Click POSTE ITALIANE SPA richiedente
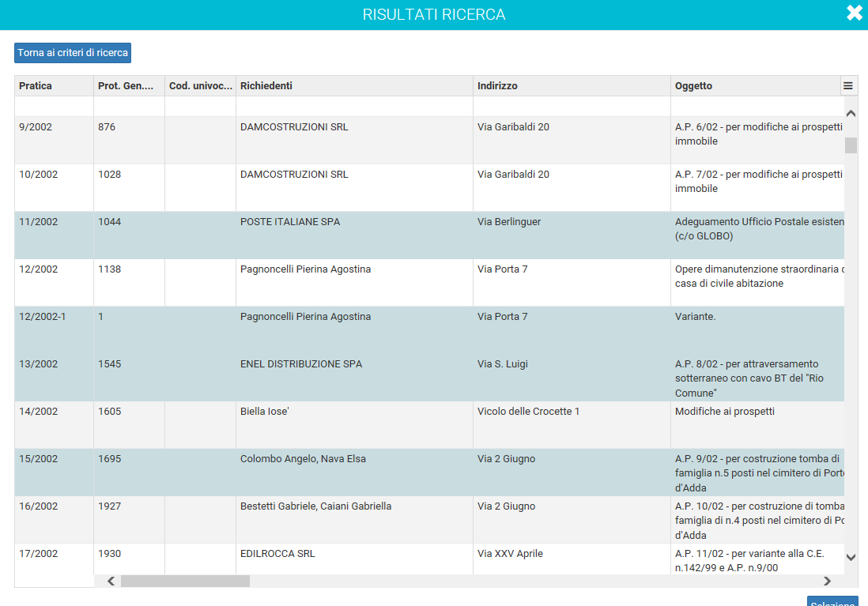Screen dimensions: 868x606 [290, 222]
